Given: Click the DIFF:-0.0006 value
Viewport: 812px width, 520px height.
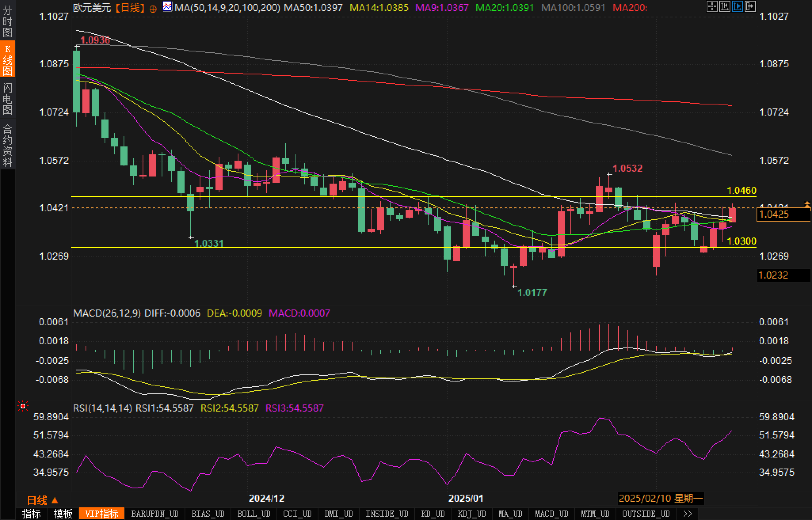Looking at the screenshot, I should pos(172,313).
